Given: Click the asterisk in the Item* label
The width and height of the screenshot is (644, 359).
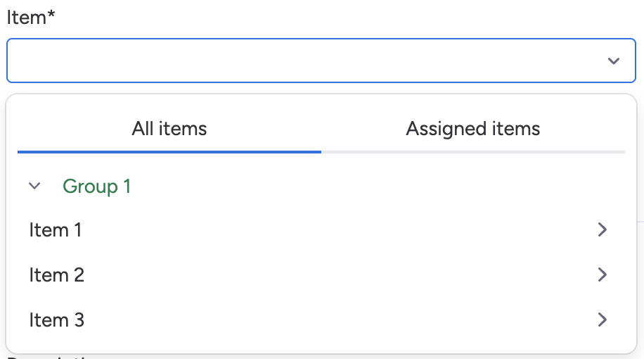Looking at the screenshot, I should [x=51, y=15].
